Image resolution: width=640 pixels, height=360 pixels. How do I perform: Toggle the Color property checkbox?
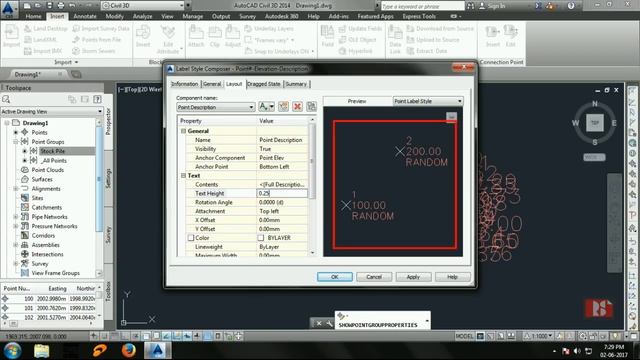point(191,238)
